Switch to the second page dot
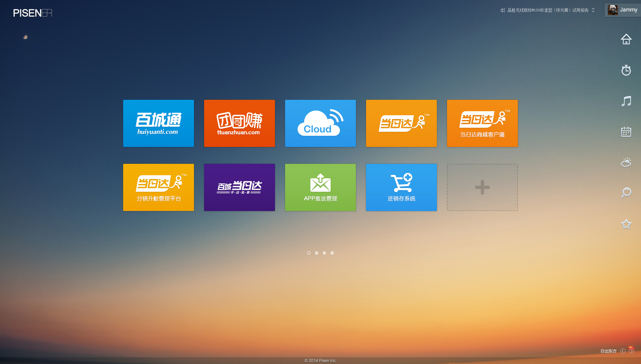The width and height of the screenshot is (641, 364). click(316, 253)
